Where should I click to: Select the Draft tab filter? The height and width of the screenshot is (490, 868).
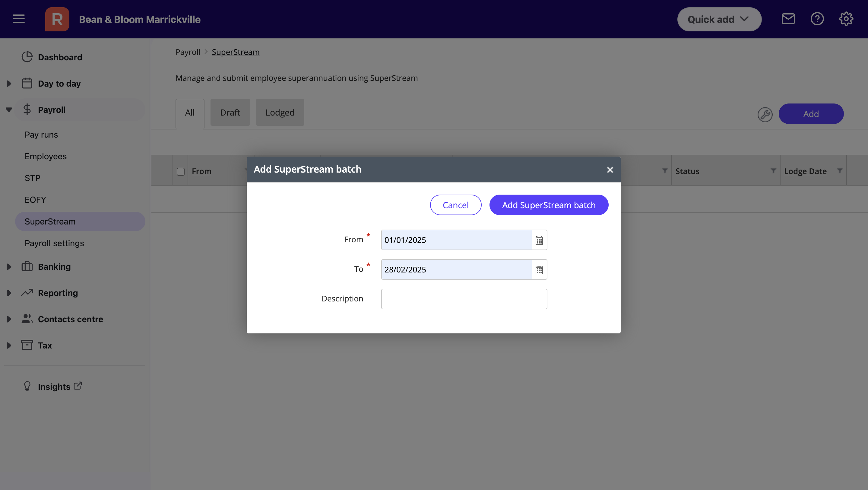click(x=230, y=112)
